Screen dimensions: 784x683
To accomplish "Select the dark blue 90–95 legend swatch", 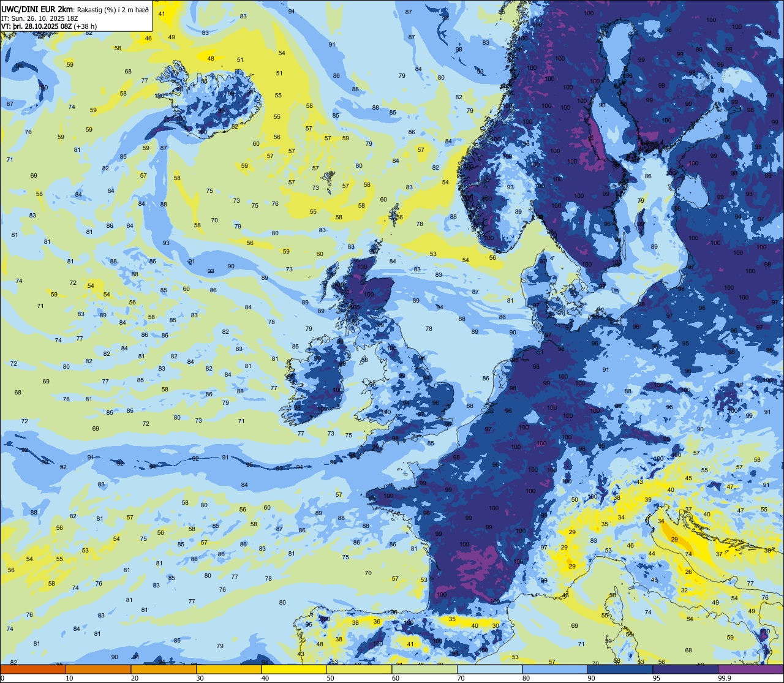I will point(620,670).
